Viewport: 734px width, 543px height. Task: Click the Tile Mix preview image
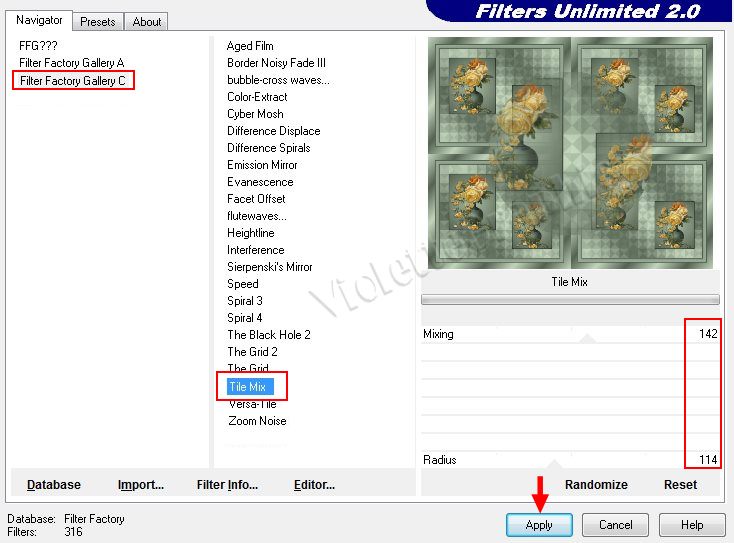tap(570, 153)
